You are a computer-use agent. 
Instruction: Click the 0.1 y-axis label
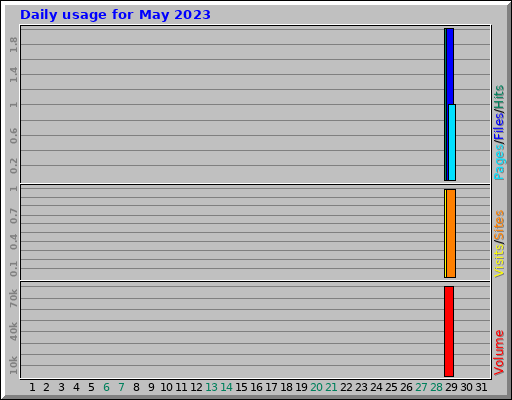tap(13, 269)
